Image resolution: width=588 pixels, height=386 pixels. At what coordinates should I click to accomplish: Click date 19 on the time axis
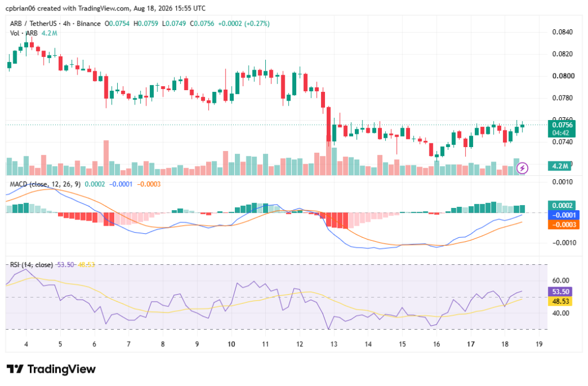539,345
